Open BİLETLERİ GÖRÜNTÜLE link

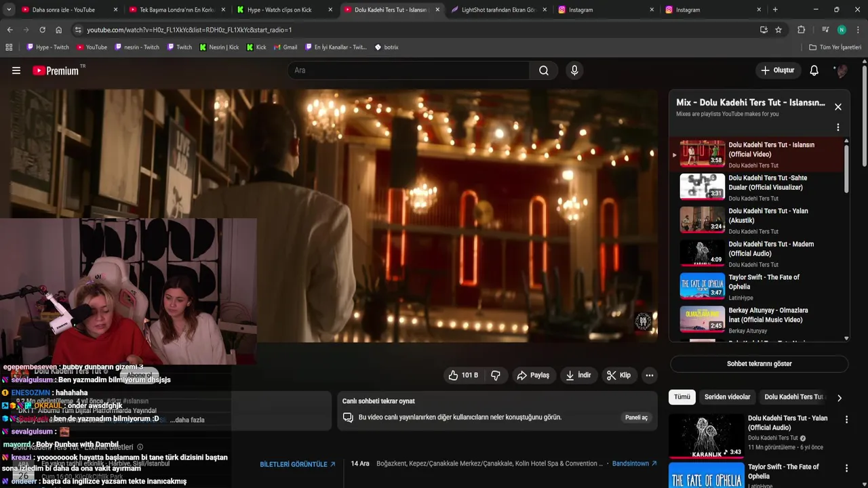[x=298, y=464]
